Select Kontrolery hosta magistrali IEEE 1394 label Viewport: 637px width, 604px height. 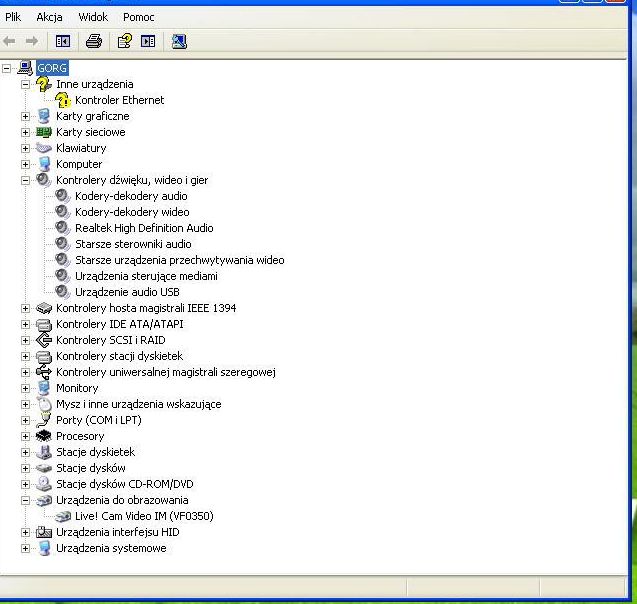[x=146, y=308]
